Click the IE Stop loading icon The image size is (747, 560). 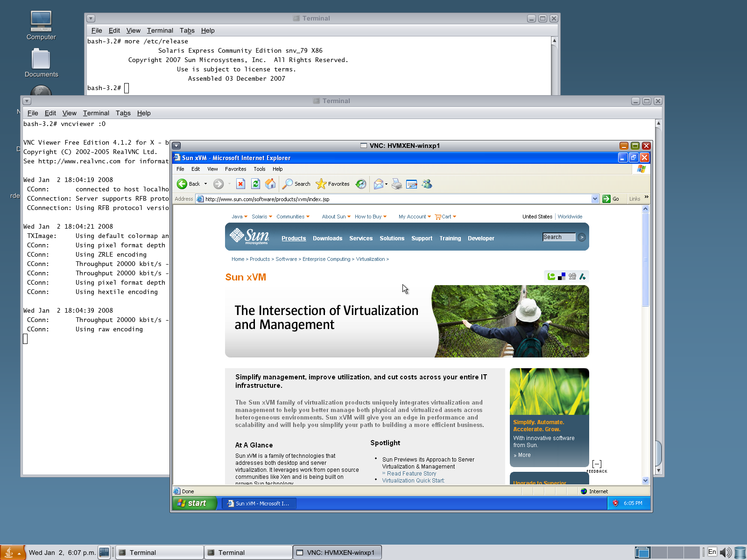pyautogui.click(x=240, y=184)
